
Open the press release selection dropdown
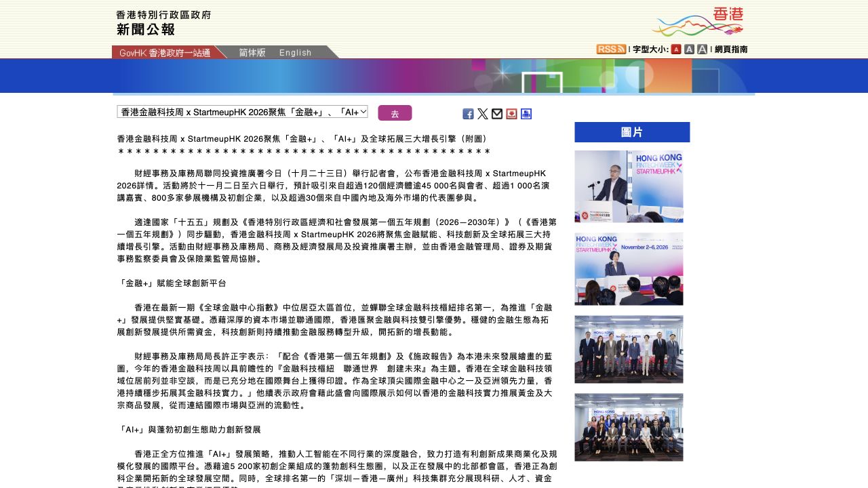242,112
